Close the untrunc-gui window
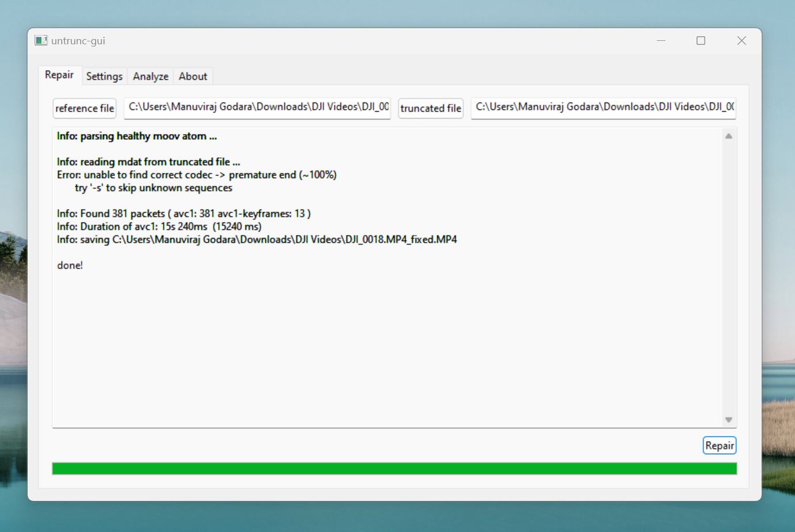 coord(741,41)
